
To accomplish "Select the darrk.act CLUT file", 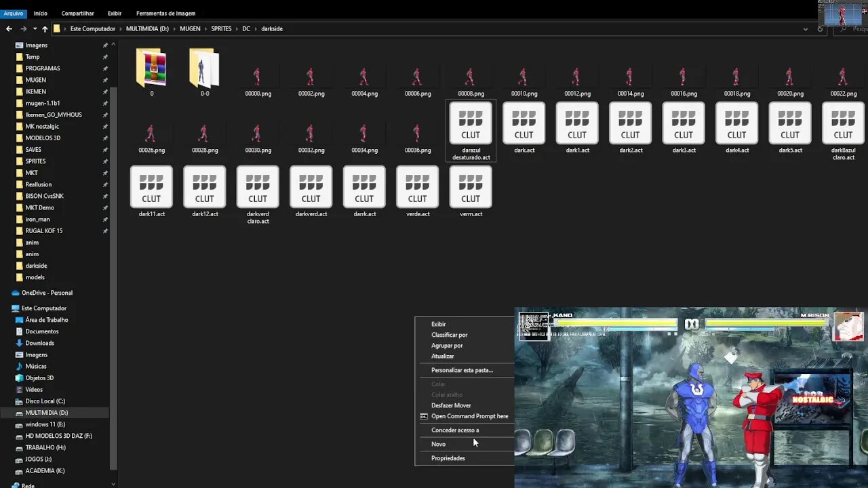I will click(x=364, y=191).
